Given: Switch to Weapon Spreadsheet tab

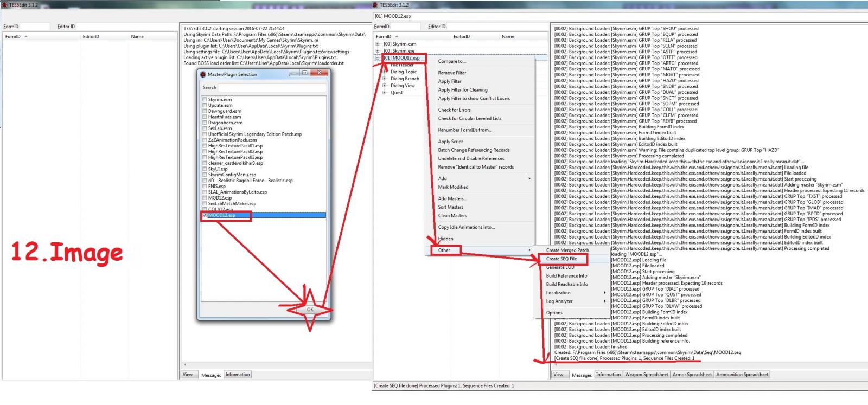Looking at the screenshot, I should 646,375.
